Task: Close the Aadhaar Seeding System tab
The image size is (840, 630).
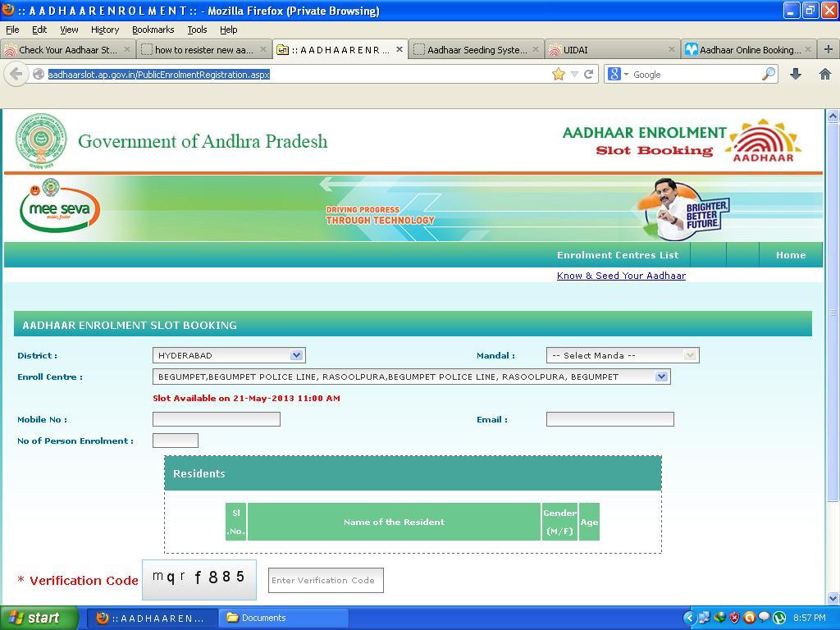Action: 535,49
